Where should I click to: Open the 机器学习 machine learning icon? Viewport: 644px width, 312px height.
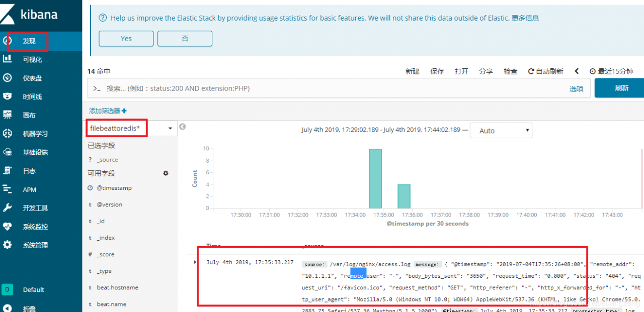click(7, 134)
